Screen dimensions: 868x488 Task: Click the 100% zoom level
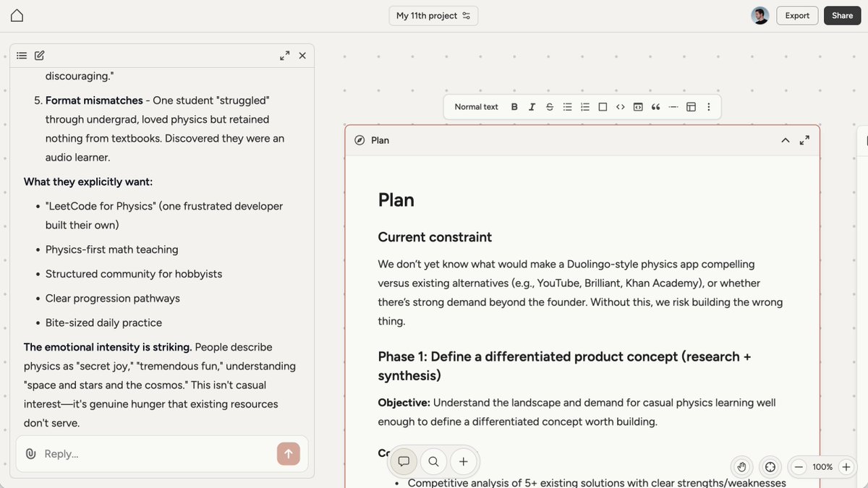click(822, 467)
